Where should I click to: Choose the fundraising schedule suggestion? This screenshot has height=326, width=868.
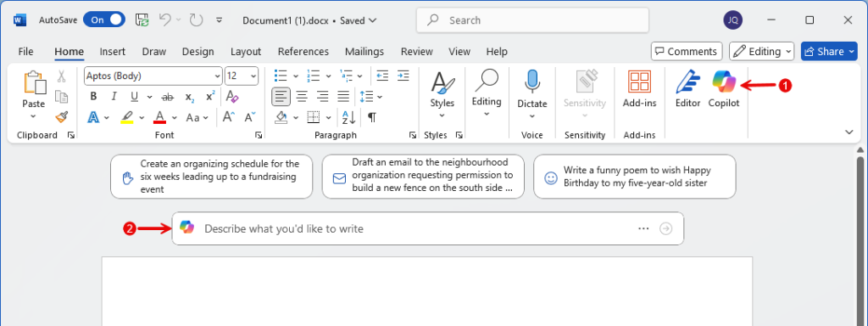(211, 177)
